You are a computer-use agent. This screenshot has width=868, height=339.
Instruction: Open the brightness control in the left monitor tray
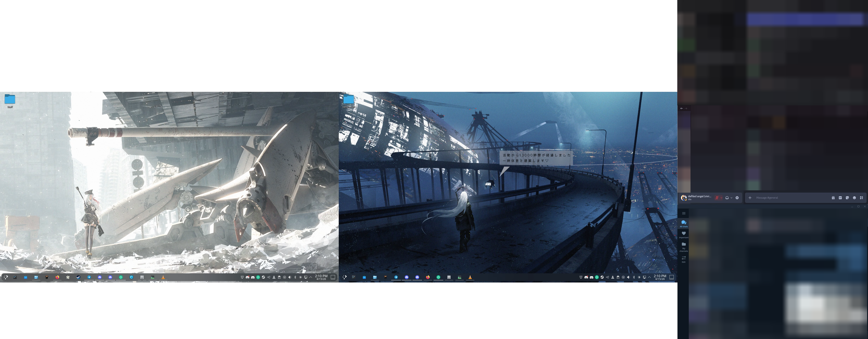click(x=300, y=277)
